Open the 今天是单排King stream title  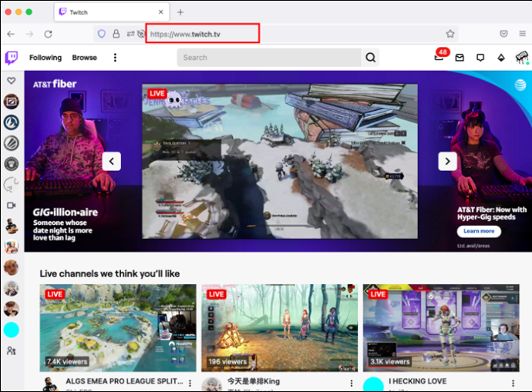tap(254, 381)
